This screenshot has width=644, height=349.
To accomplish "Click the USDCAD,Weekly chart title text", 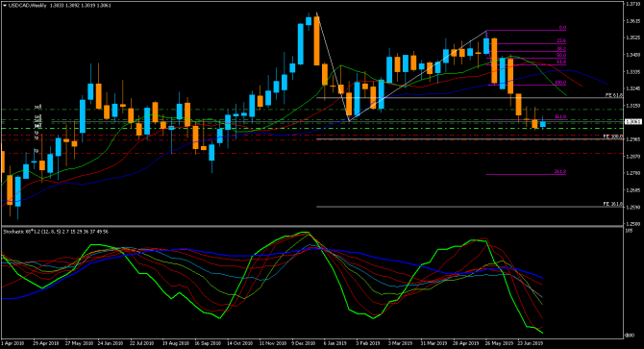I will tap(27, 6).
